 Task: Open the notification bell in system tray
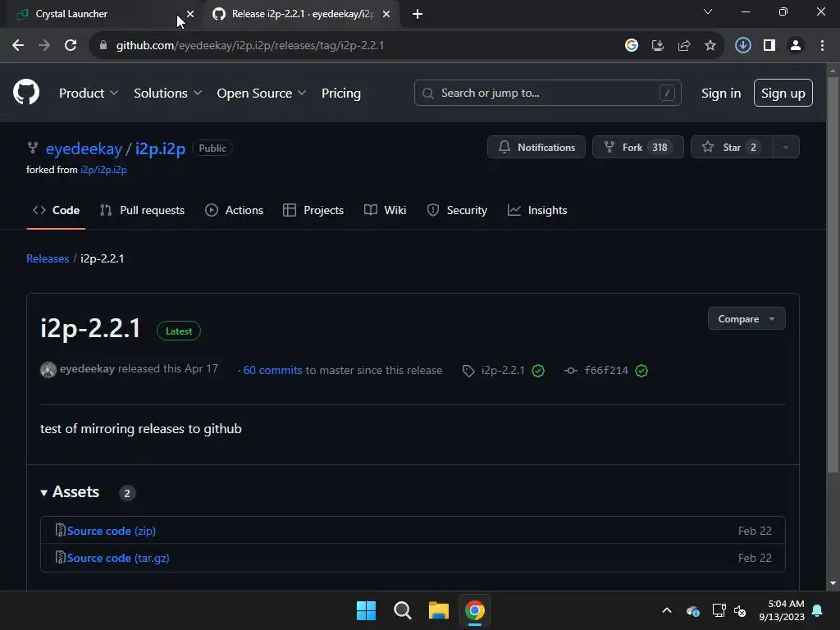pyautogui.click(x=818, y=610)
